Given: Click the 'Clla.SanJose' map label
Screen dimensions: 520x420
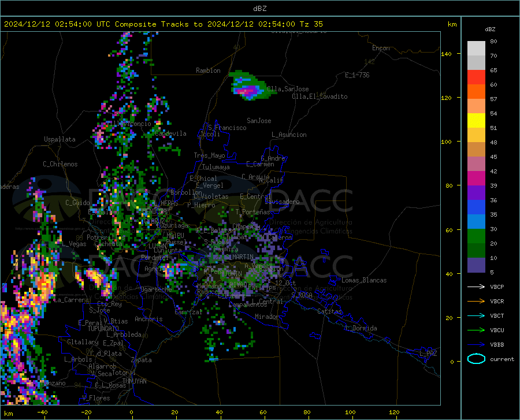Looking at the screenshot, I should click(288, 89).
